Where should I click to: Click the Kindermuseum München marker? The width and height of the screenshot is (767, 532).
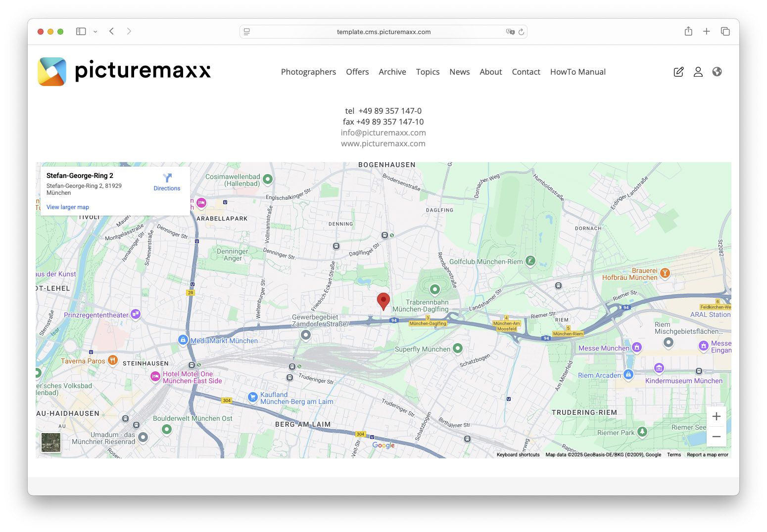pyautogui.click(x=659, y=367)
